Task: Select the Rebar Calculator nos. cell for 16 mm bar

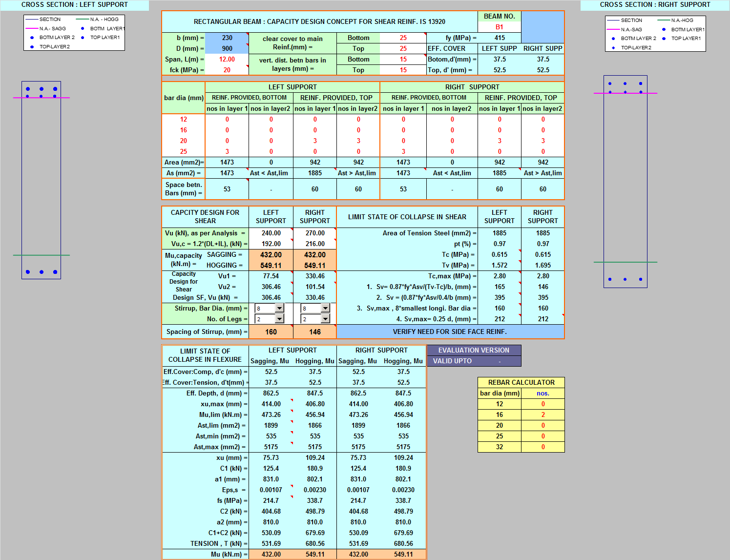Action: (x=542, y=415)
